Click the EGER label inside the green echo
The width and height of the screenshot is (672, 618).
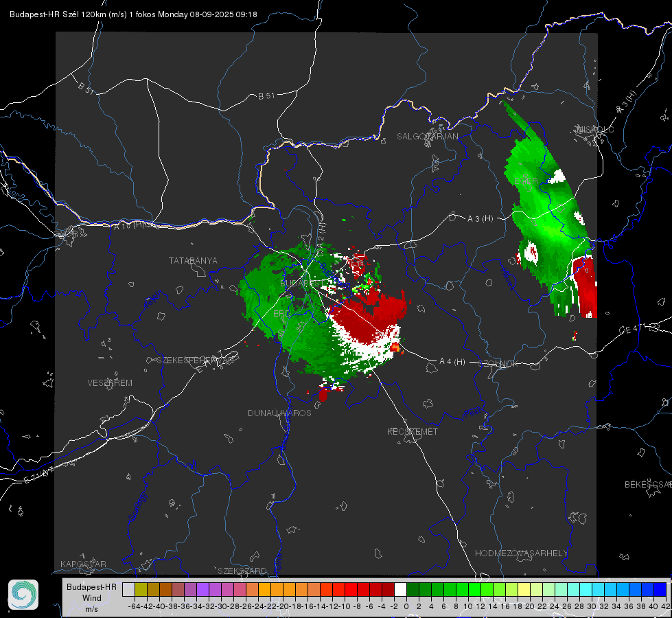pyautogui.click(x=526, y=181)
